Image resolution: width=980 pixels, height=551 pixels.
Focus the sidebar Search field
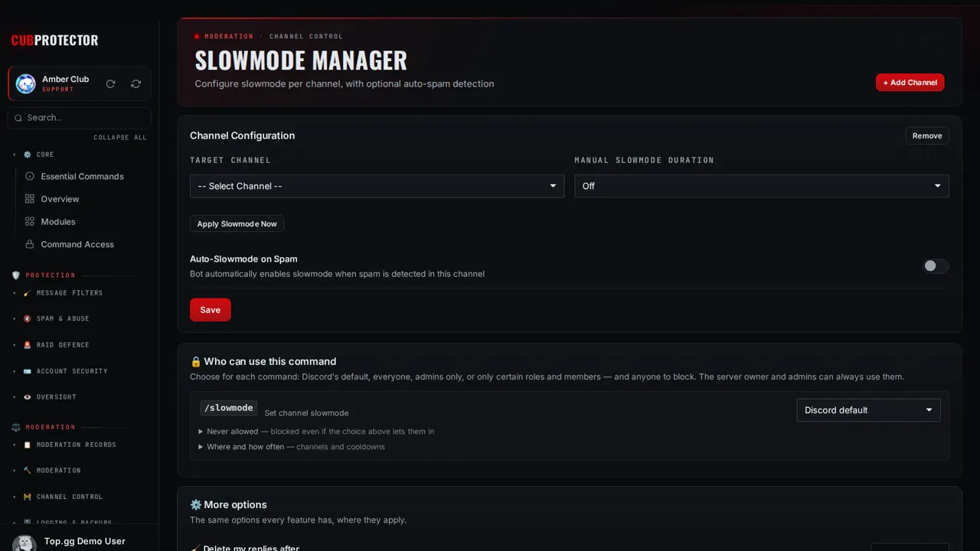80,118
